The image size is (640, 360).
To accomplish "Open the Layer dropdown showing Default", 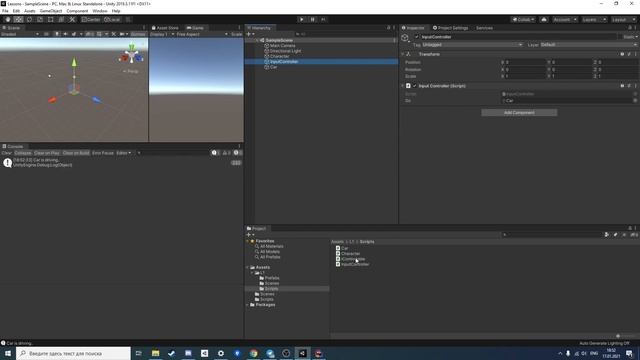I will tap(588, 44).
